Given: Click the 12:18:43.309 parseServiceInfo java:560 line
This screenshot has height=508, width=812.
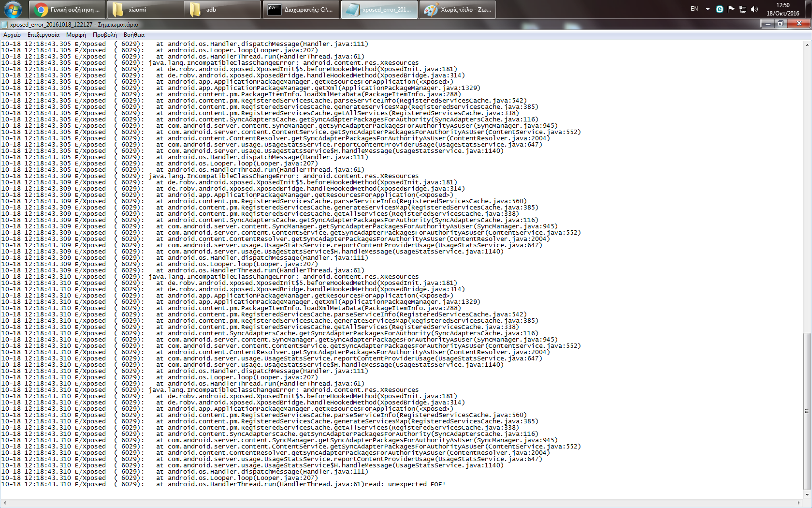Looking at the screenshot, I should pyautogui.click(x=264, y=201).
